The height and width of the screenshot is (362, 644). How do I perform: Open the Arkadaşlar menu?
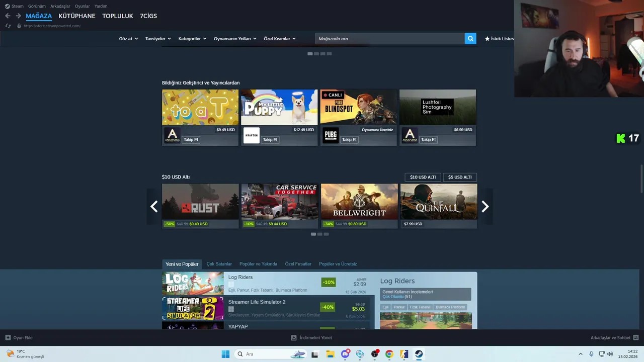click(x=60, y=6)
